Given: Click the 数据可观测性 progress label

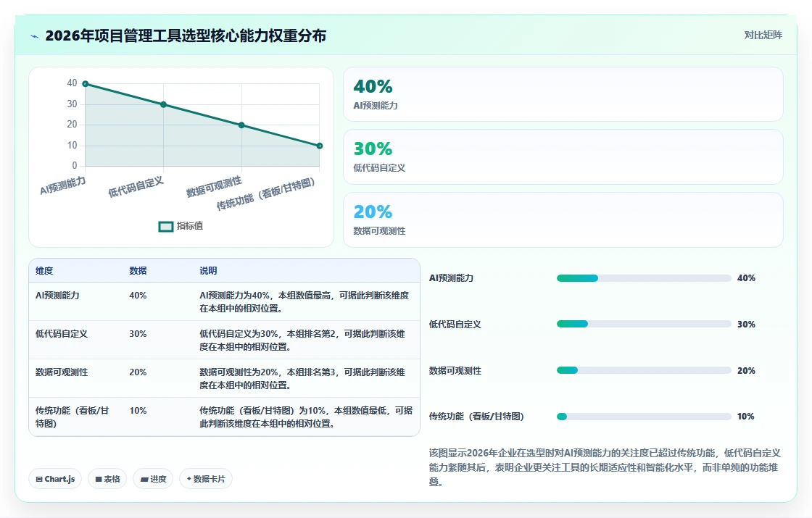Looking at the screenshot, I should 455,370.
